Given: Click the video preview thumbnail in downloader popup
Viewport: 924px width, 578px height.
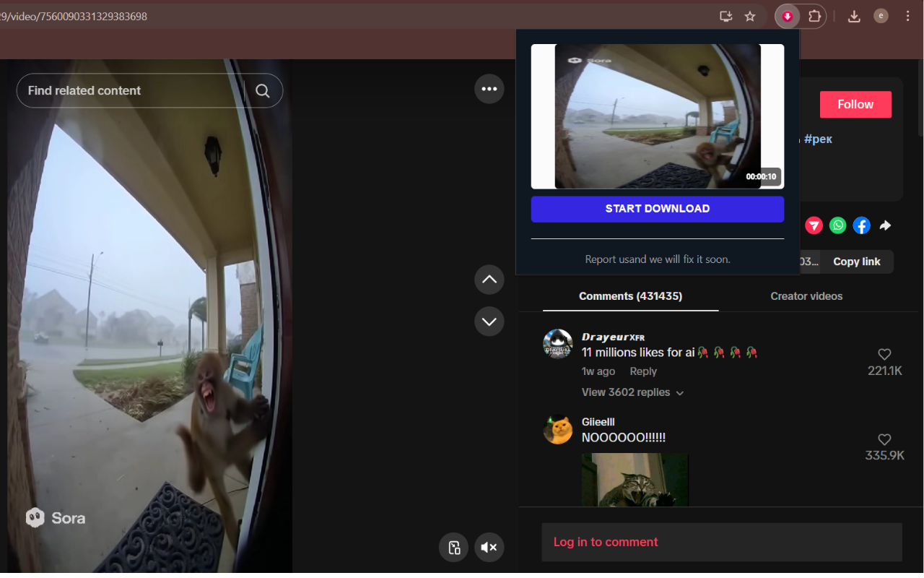Looking at the screenshot, I should pos(658,116).
